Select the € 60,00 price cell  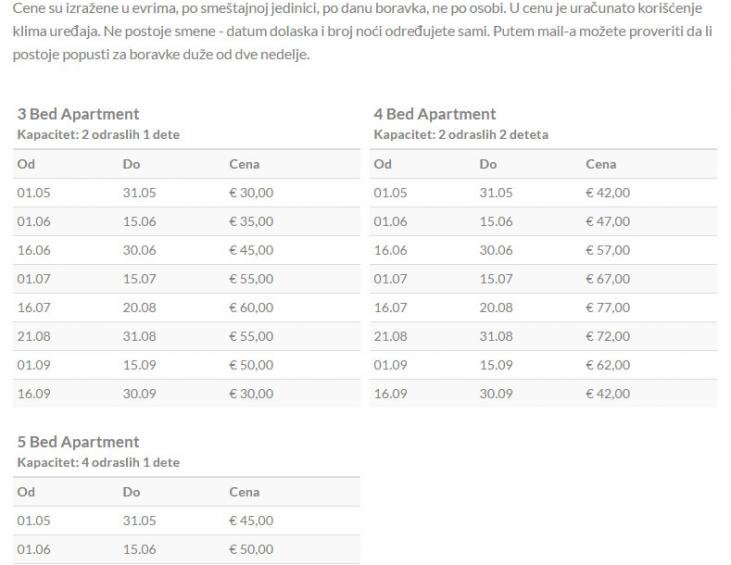point(251,308)
